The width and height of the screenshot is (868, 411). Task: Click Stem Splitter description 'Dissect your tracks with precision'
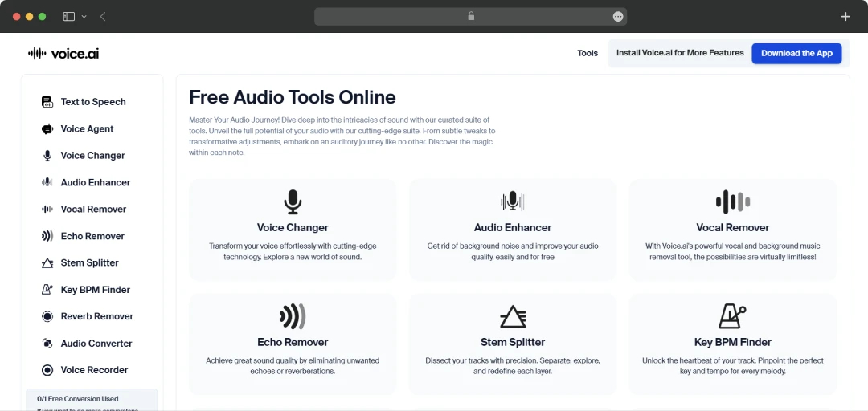tap(513, 365)
